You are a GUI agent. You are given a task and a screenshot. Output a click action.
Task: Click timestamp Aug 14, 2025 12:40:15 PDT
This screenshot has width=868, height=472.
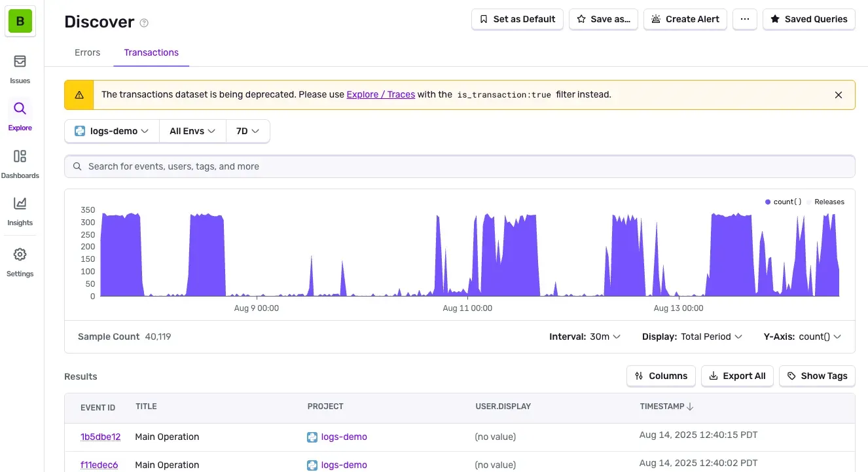(698, 435)
